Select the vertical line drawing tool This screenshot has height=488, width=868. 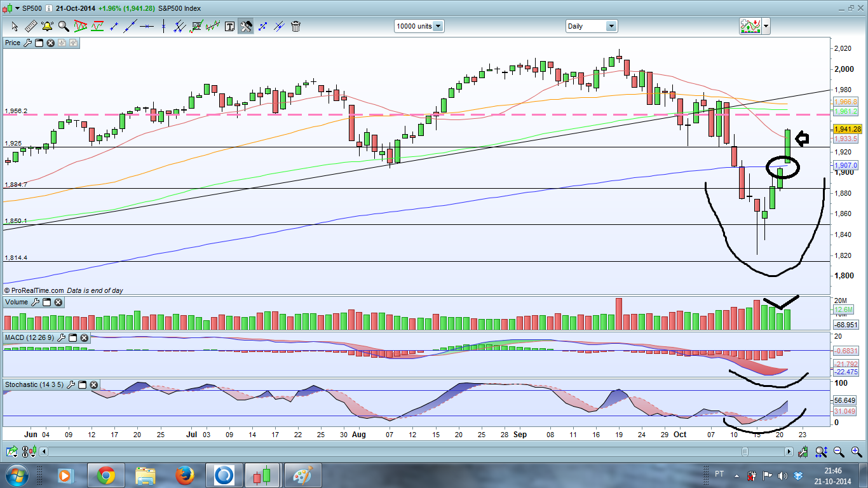tap(163, 26)
